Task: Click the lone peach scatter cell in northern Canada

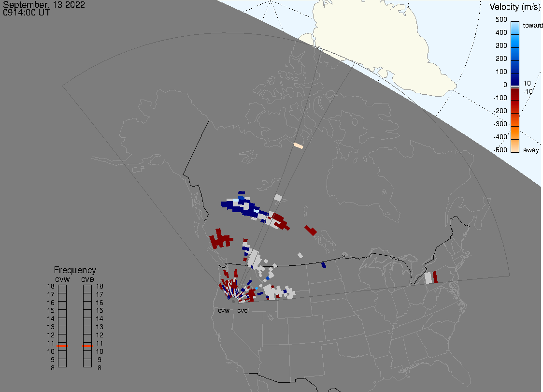Action: [x=299, y=146]
